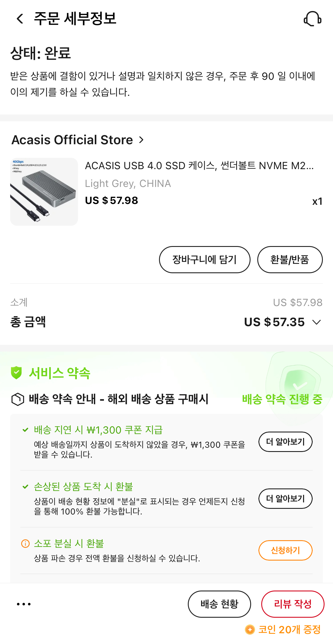Click the 환불/반품 button
This screenshot has width=333, height=644.
(x=290, y=260)
